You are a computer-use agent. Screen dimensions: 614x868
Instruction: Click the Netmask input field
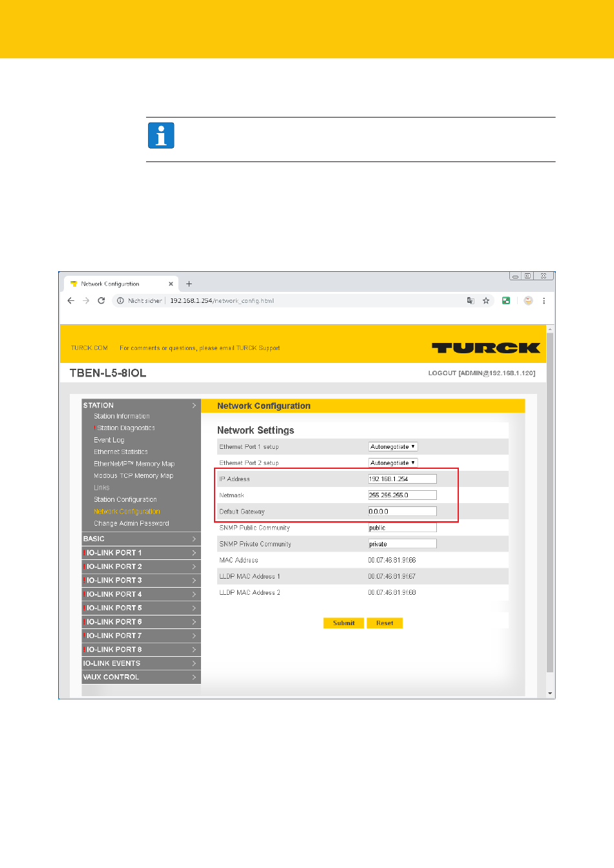click(403, 495)
